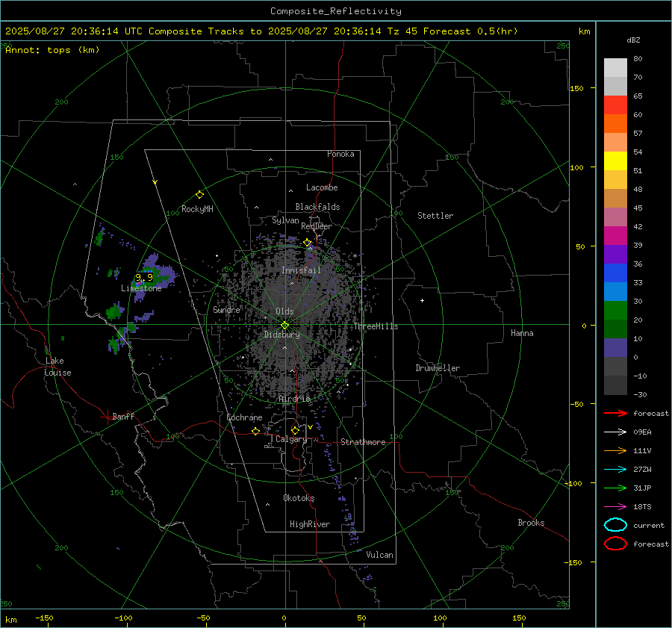Click the dBZ legend heading
This screenshot has height=628, width=672.
pyautogui.click(x=633, y=40)
